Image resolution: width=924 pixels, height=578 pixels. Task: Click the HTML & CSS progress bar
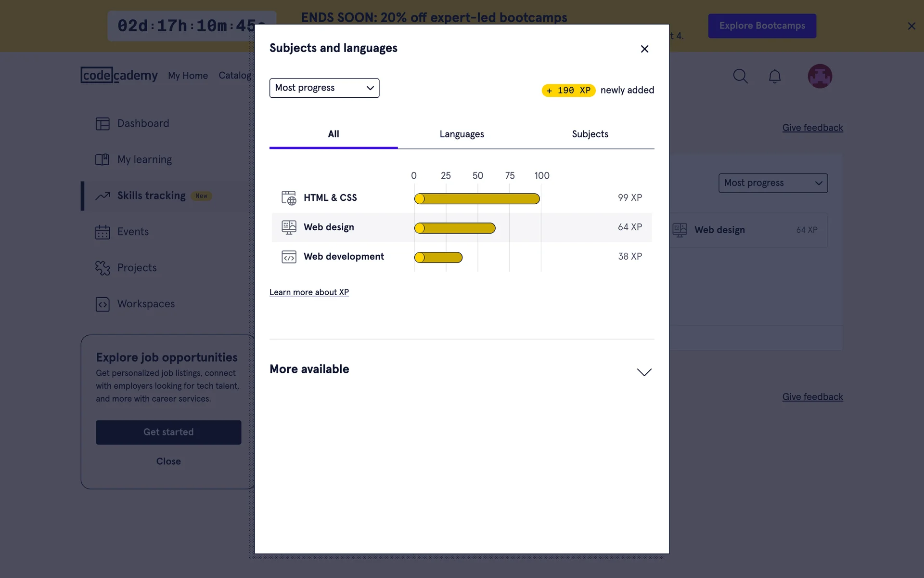click(x=476, y=198)
